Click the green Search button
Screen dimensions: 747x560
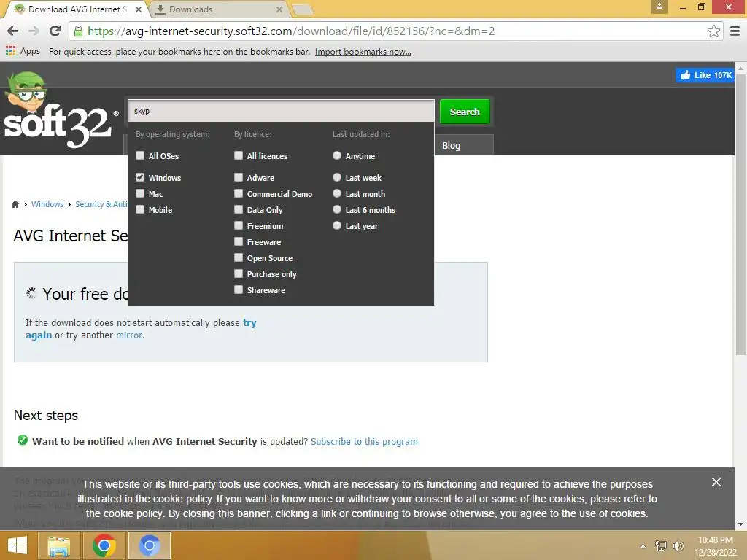coord(465,112)
